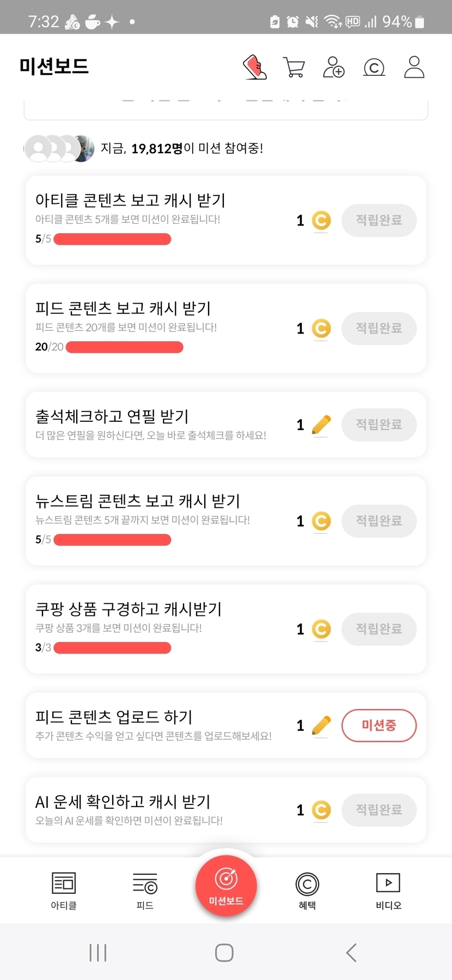The height and width of the screenshot is (980, 452).
Task: Tap the pencil icon in 피드 콘텐츠 업로드 mission
Action: click(x=321, y=725)
